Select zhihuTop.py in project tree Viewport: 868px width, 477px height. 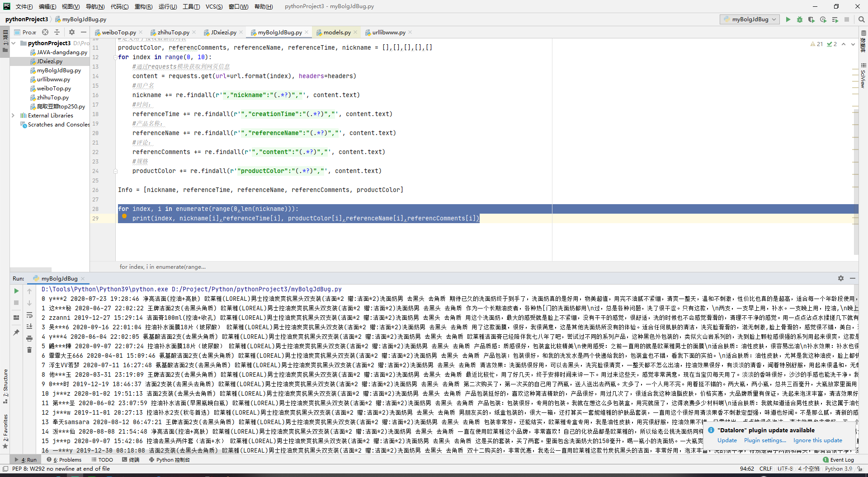53,98
